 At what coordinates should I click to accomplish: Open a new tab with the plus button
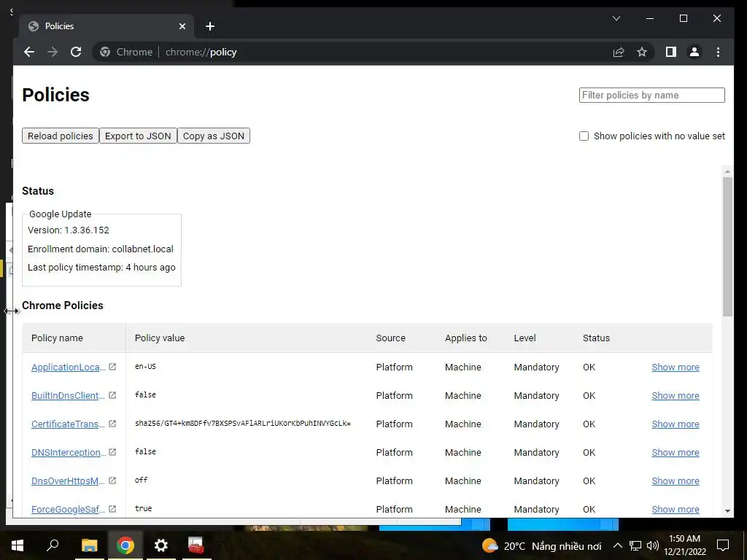coord(210,26)
